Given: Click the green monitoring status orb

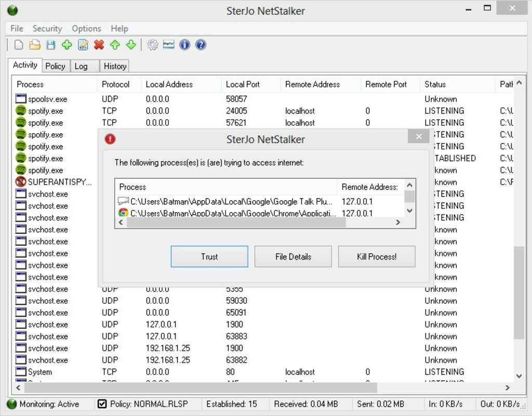Looking at the screenshot, I should tap(12, 404).
